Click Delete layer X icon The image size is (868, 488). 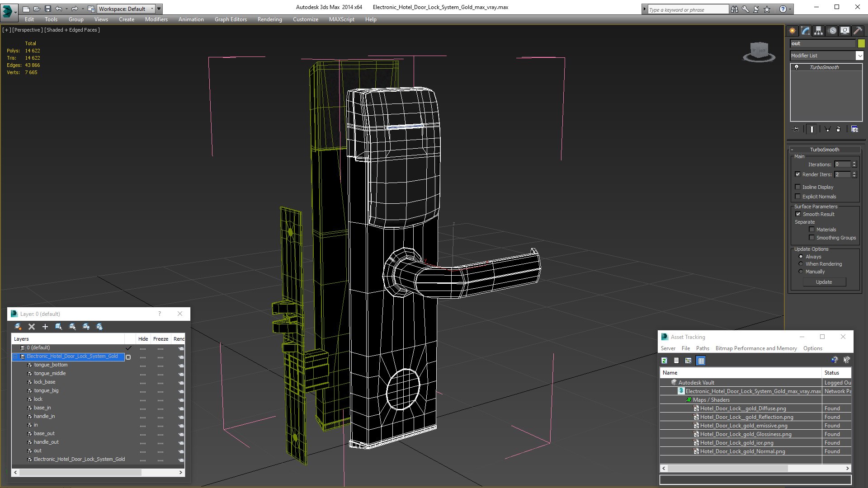pos(32,327)
